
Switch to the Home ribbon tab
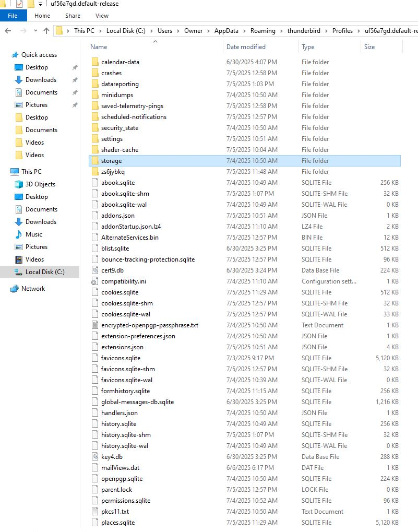(x=42, y=16)
